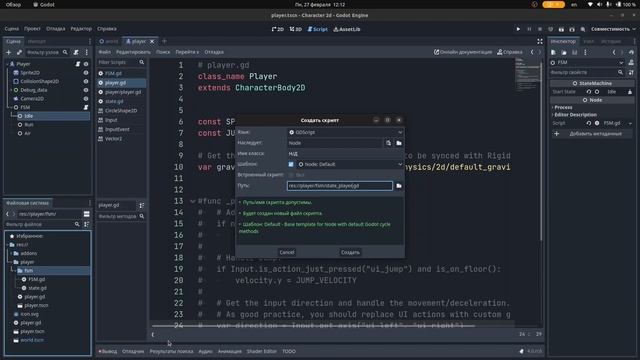Browse script path folder icon in dialog
Viewport: 640px width, 360px height.
(x=399, y=186)
